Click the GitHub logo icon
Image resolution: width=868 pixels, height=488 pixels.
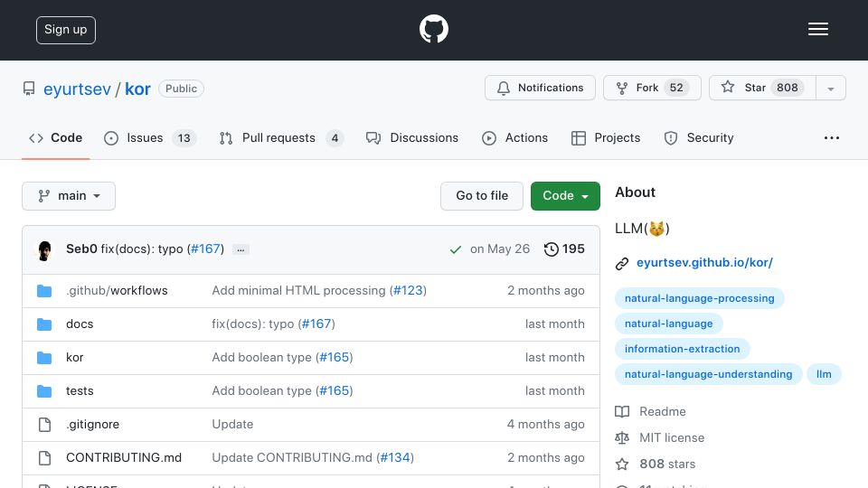point(434,29)
